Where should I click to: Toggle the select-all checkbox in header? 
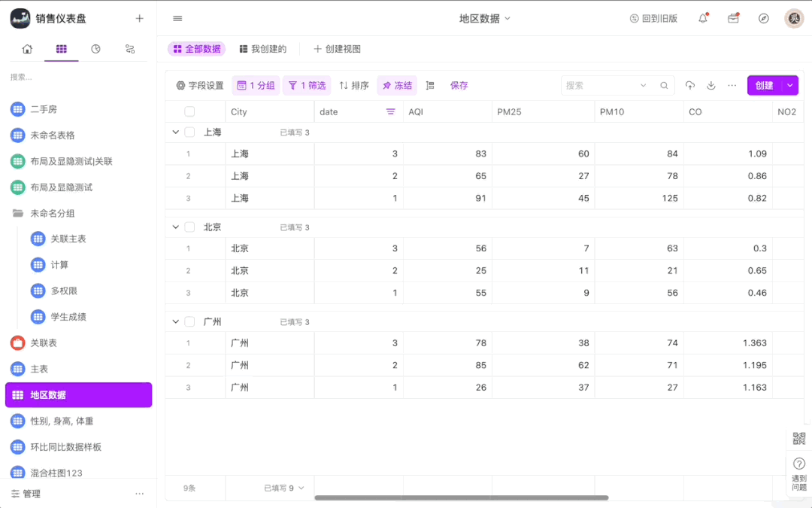tap(189, 112)
